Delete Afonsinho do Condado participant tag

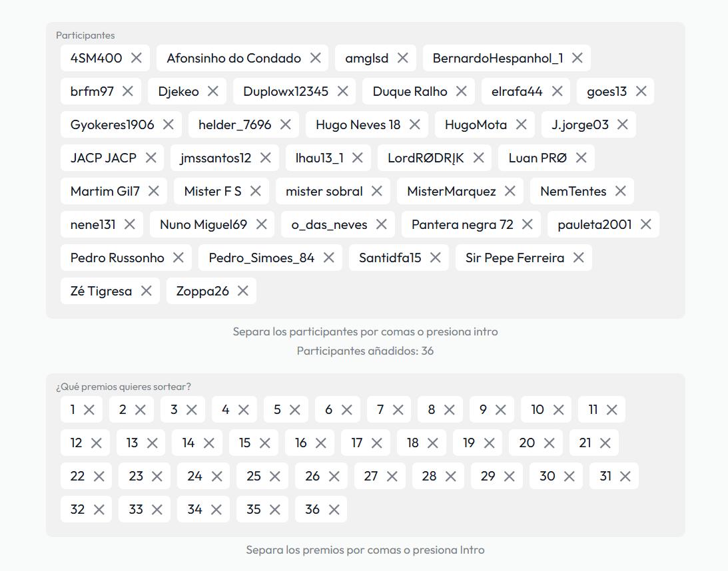pos(315,58)
